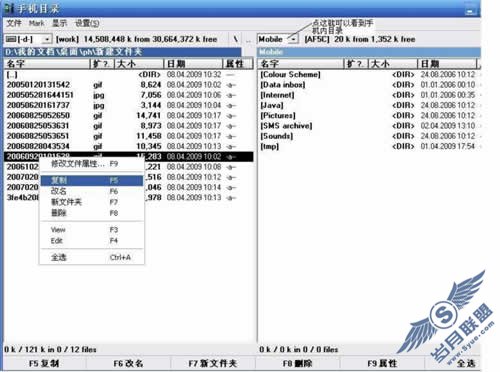The image size is (500, 372).
Task: Click the F8 删除 bottom button
Action: 297,363
